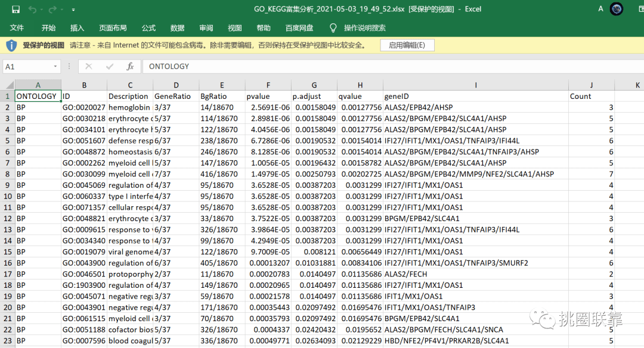644x348 pixels.
Task: Click cell 0.00656449
Action: [x=360, y=251]
